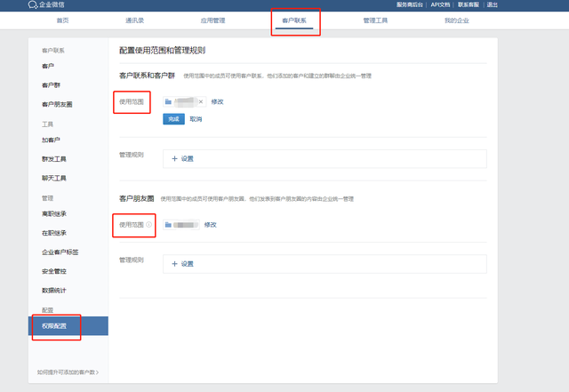Select 权限配置 in the sidebar
569x392 pixels.
coord(54,326)
